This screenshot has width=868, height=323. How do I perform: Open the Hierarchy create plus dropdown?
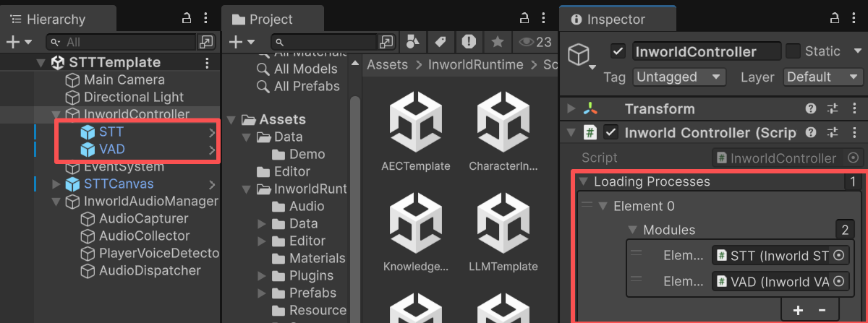pyautogui.click(x=18, y=42)
